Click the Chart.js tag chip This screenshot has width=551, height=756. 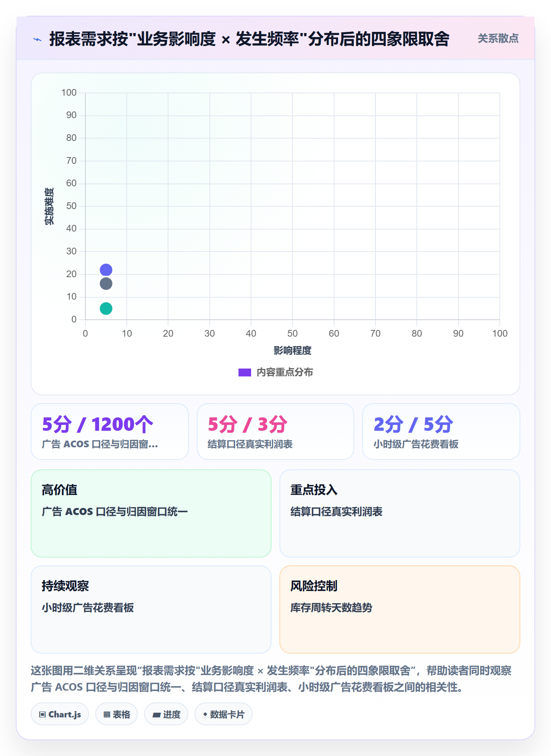[x=60, y=714]
